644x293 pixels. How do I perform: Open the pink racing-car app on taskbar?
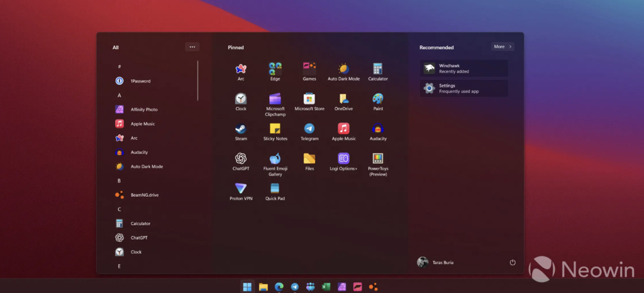357,287
